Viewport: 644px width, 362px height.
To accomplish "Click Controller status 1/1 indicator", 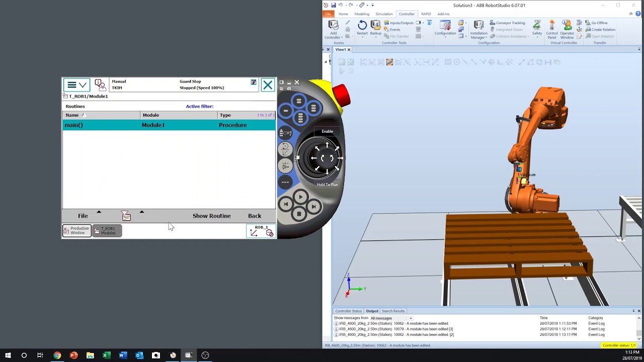I will pos(619,345).
